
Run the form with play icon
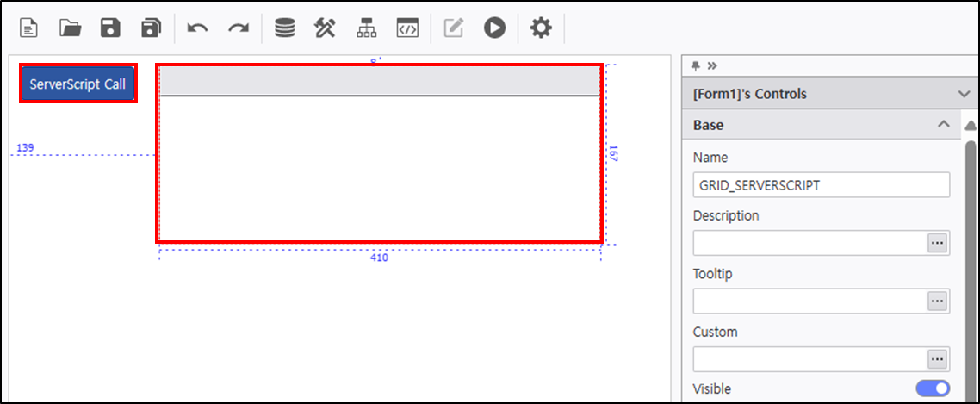(x=494, y=28)
